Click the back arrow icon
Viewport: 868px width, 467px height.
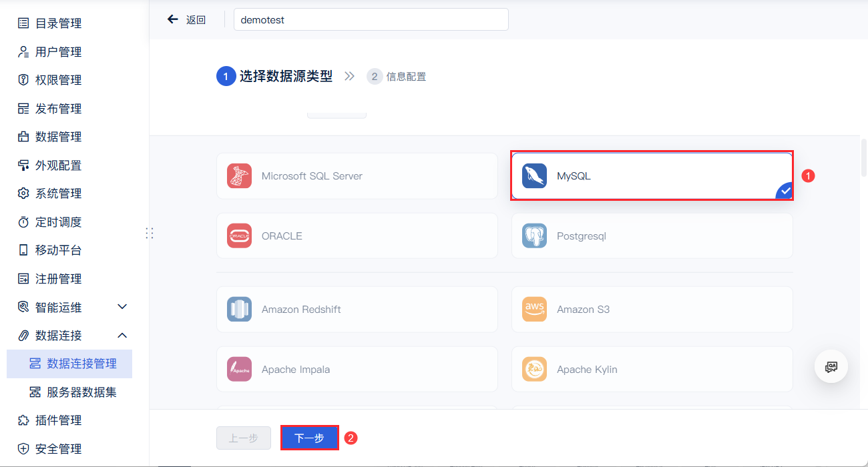pos(173,19)
